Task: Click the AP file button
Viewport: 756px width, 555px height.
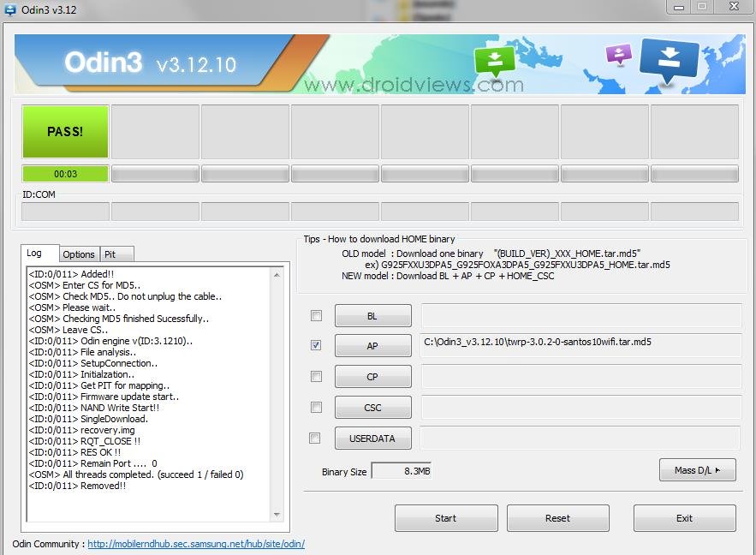Action: (372, 346)
